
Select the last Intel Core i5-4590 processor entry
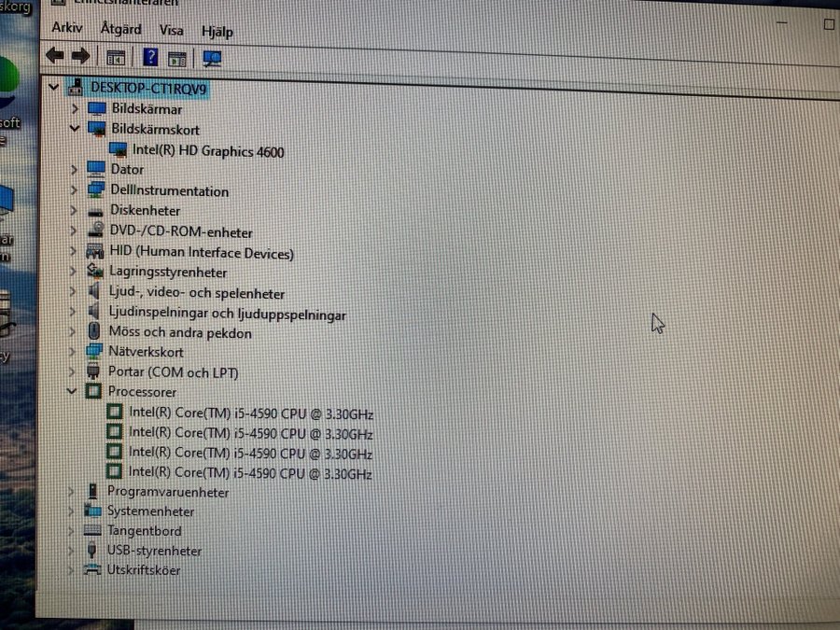tap(249, 474)
